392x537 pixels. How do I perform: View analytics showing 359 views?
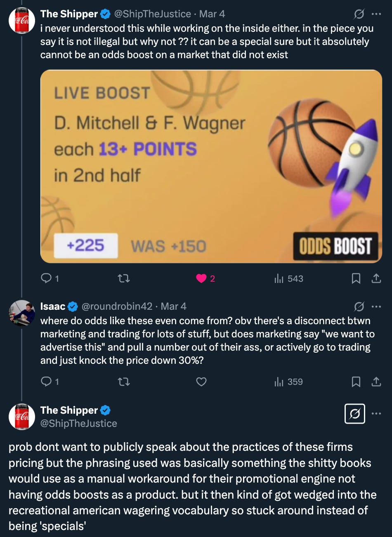pyautogui.click(x=288, y=382)
